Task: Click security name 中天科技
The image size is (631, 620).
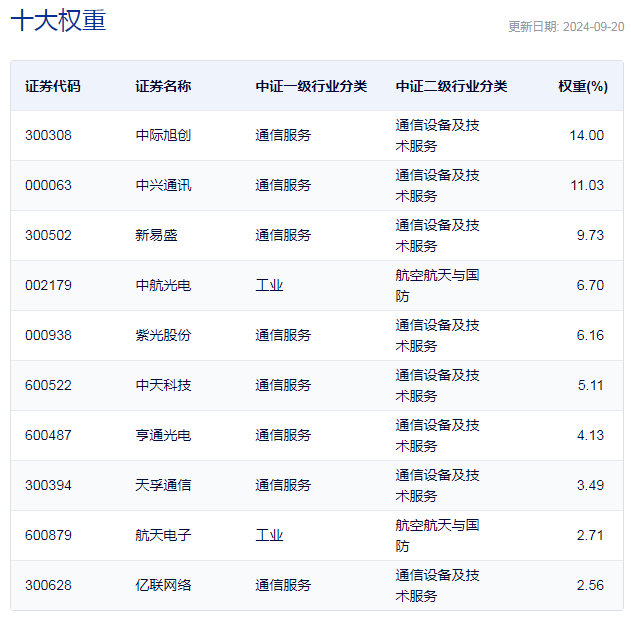Action: click(163, 385)
